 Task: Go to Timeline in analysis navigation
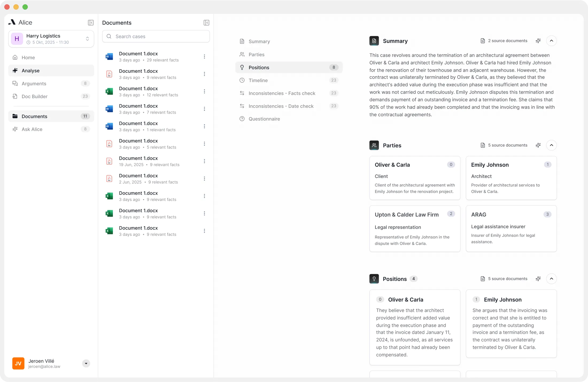pos(258,81)
